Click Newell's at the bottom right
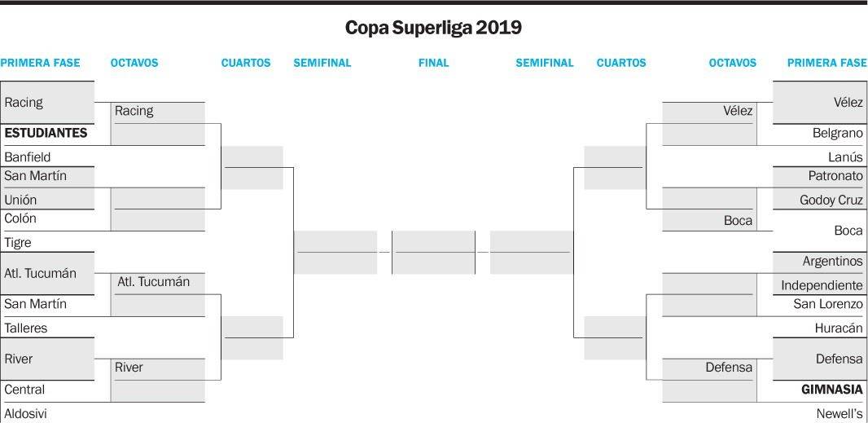 coord(840,414)
